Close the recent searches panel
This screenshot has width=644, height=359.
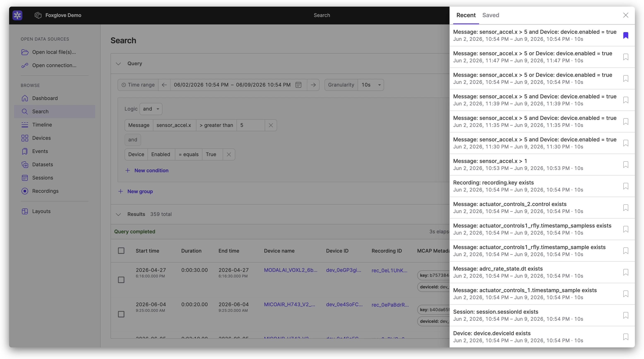626,15
